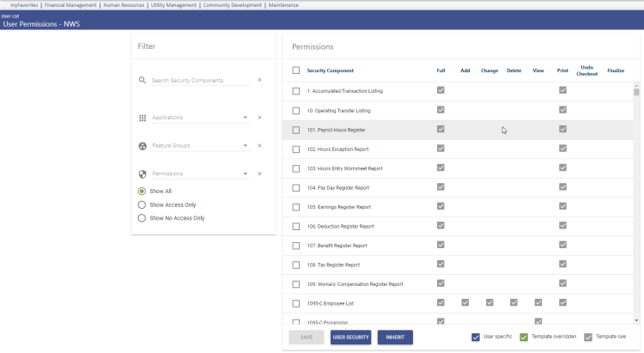The width and height of the screenshot is (644, 353).
Task: Open the Permissions filter dropdown
Action: point(246,173)
